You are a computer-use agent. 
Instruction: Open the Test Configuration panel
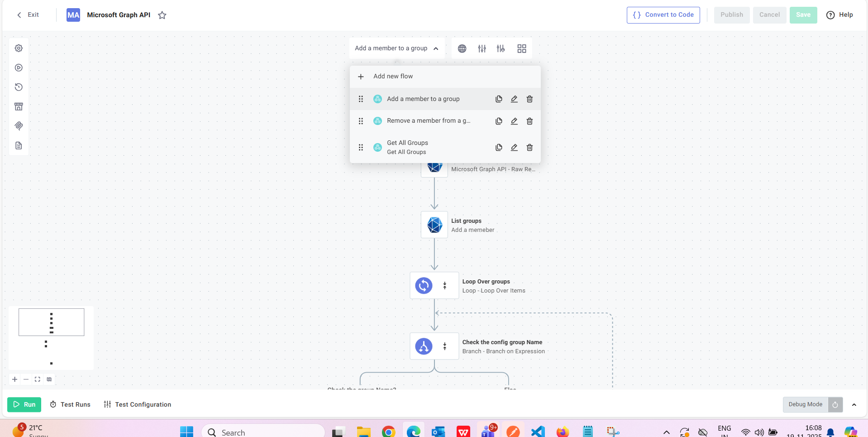(138, 404)
